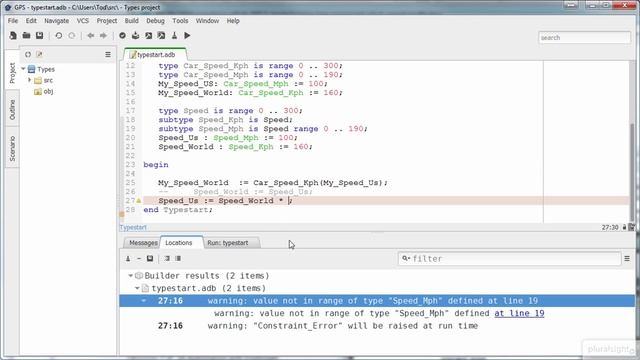
Task: Click the toolbar search field
Action: pyautogui.click(x=584, y=38)
